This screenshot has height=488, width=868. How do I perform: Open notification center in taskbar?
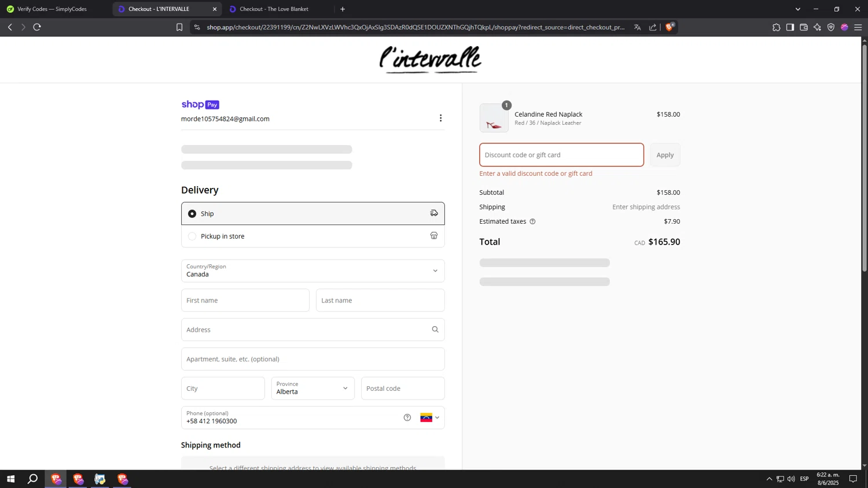pyautogui.click(x=853, y=479)
